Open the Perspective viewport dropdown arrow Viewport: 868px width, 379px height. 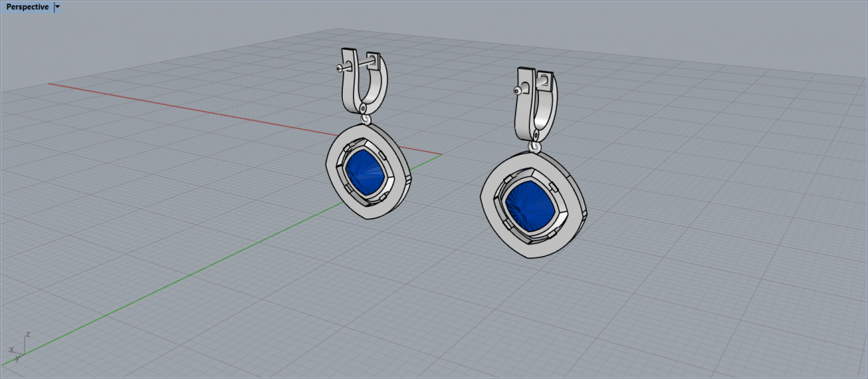(x=58, y=7)
